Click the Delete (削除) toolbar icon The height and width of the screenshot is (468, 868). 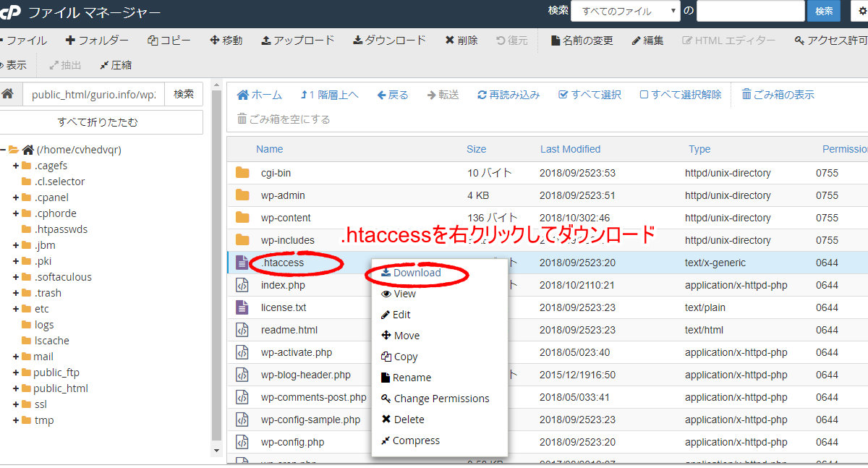coord(450,41)
